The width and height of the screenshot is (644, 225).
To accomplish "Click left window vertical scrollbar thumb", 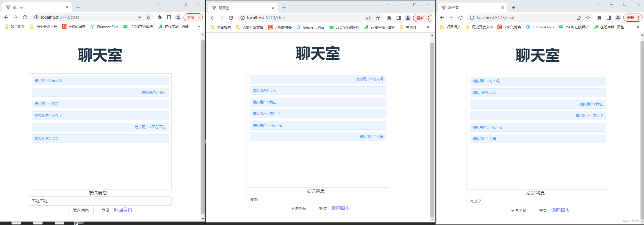I will coord(203,127).
